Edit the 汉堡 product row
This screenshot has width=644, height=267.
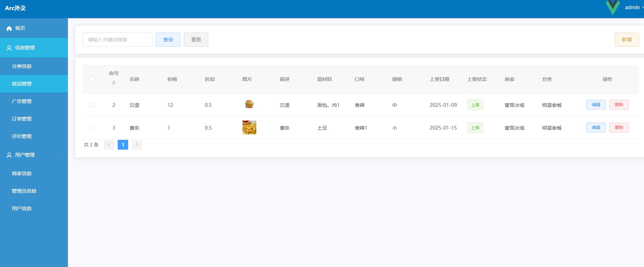tap(596, 105)
